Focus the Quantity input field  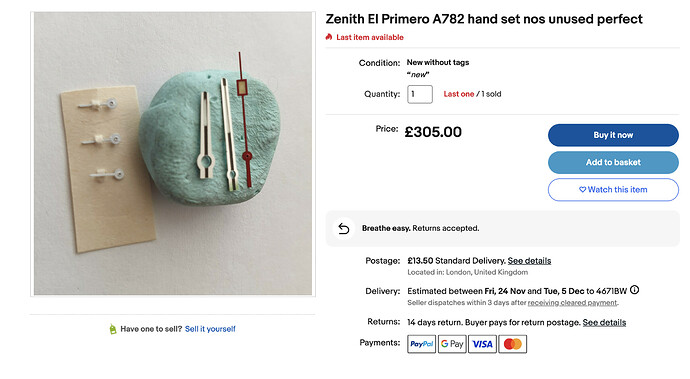tap(420, 94)
